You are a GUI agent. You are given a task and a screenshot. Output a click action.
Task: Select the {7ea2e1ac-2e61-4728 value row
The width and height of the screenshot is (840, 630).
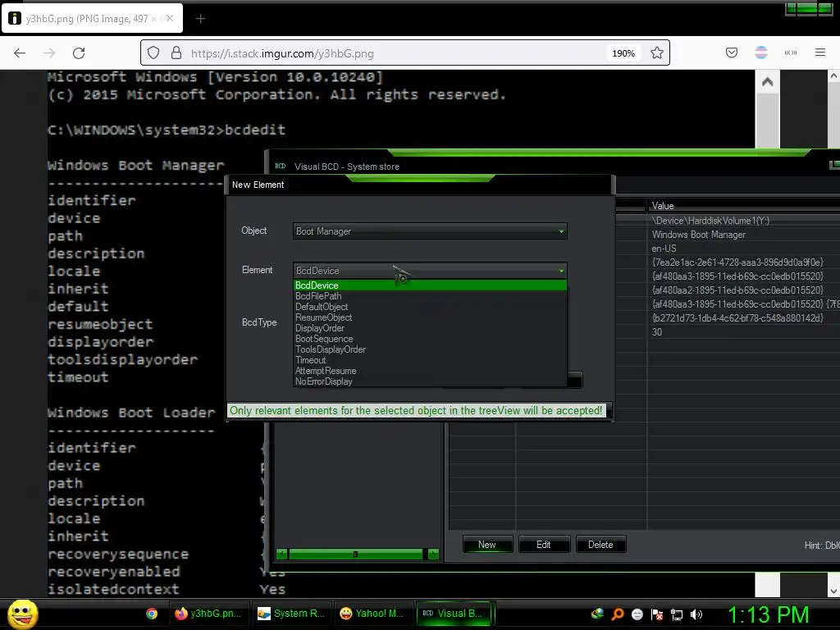click(743, 262)
